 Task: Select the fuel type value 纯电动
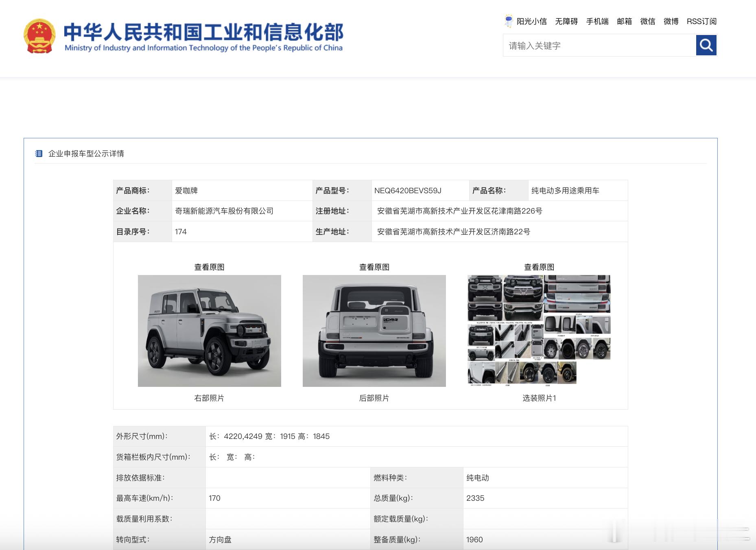tap(478, 478)
